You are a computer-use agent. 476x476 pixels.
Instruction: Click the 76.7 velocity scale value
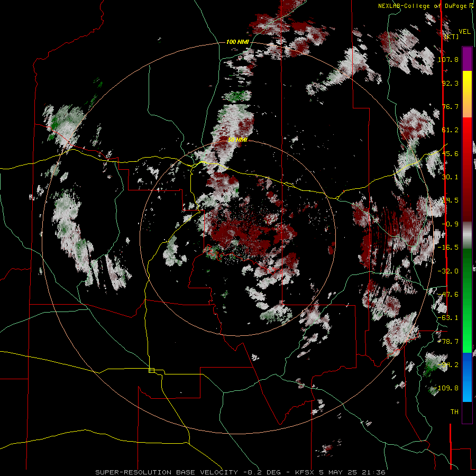coord(450,106)
